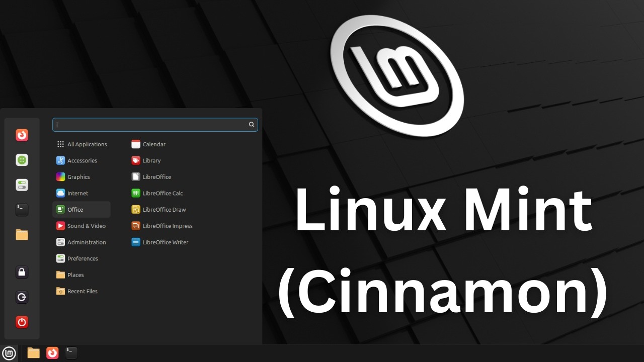The image size is (644, 362).
Task: Open Files folder from the favorites sidebar
Action: [22, 235]
